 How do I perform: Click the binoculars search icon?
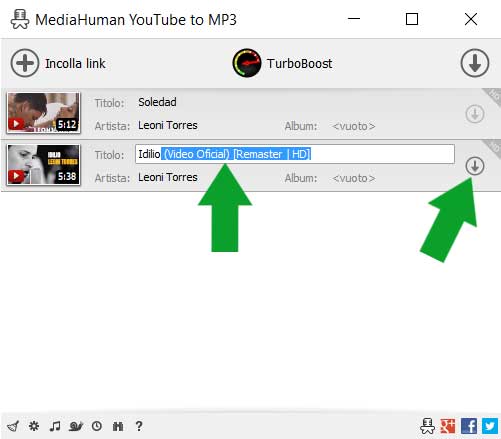click(118, 426)
